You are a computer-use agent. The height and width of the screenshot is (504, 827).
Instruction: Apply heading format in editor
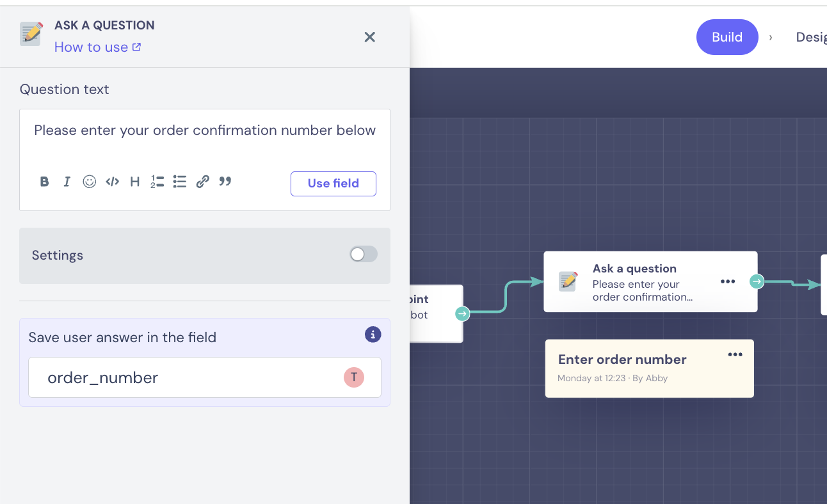click(135, 182)
